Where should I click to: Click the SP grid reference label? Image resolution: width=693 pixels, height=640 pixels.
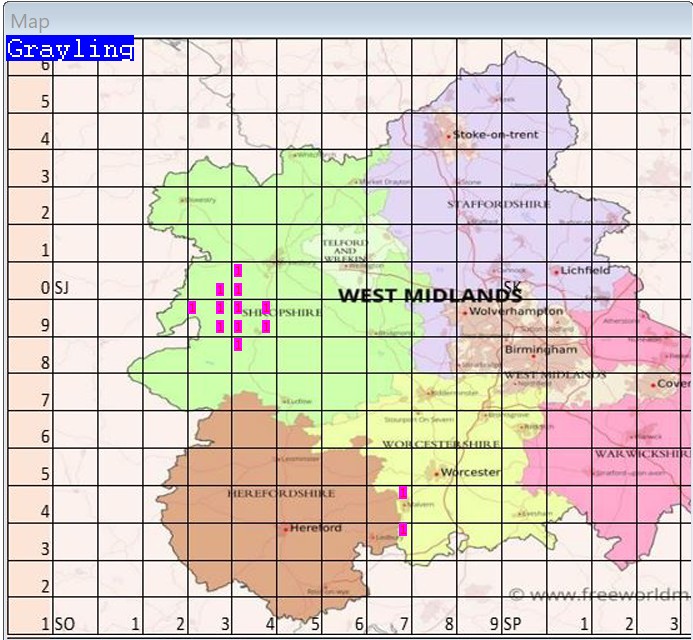click(x=513, y=624)
